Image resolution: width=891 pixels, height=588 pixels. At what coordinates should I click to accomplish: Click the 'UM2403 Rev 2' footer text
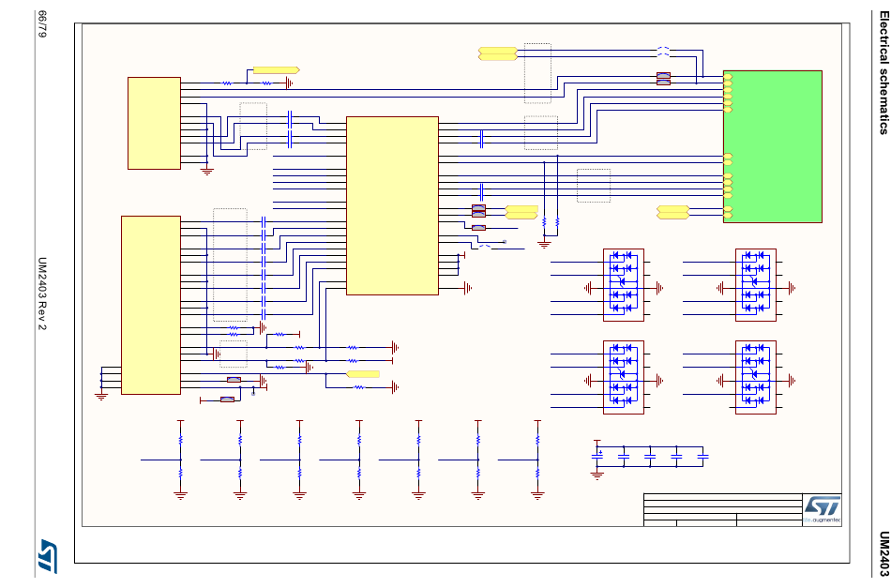tap(42, 294)
